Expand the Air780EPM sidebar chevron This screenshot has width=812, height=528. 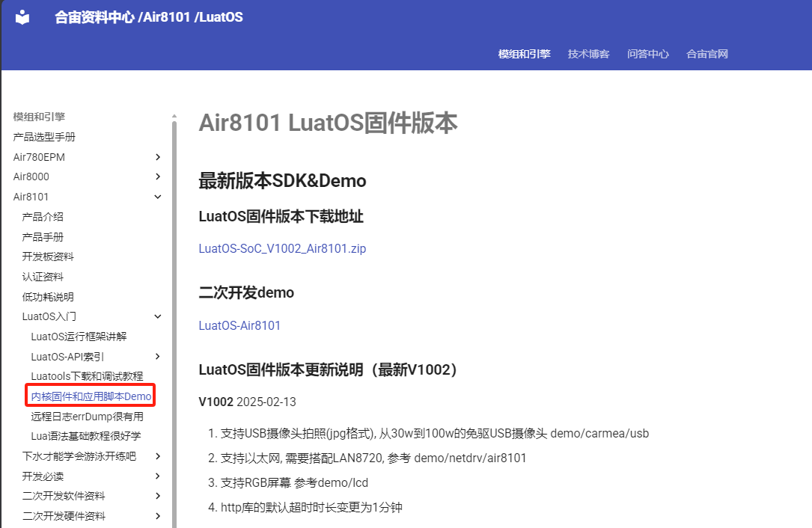point(158,157)
